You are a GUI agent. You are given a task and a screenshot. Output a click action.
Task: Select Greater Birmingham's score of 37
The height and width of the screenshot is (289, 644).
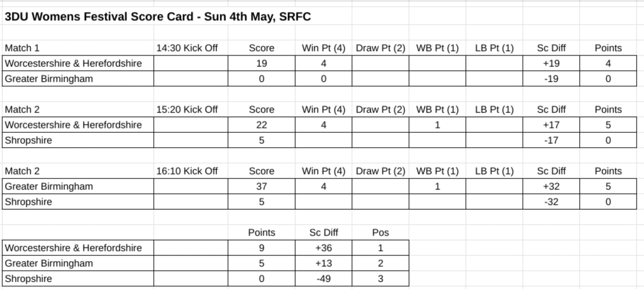pos(261,186)
